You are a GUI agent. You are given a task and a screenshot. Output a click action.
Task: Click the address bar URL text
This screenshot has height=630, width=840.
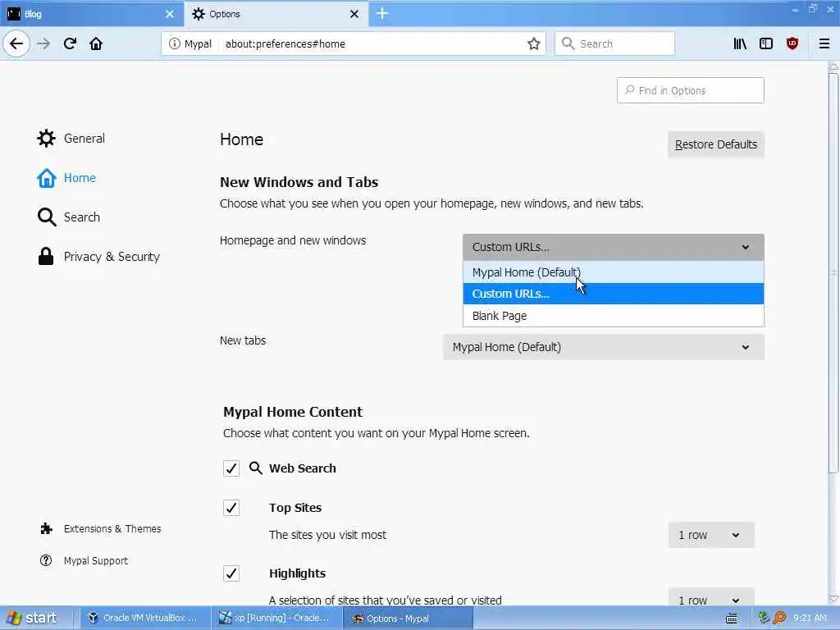285,44
